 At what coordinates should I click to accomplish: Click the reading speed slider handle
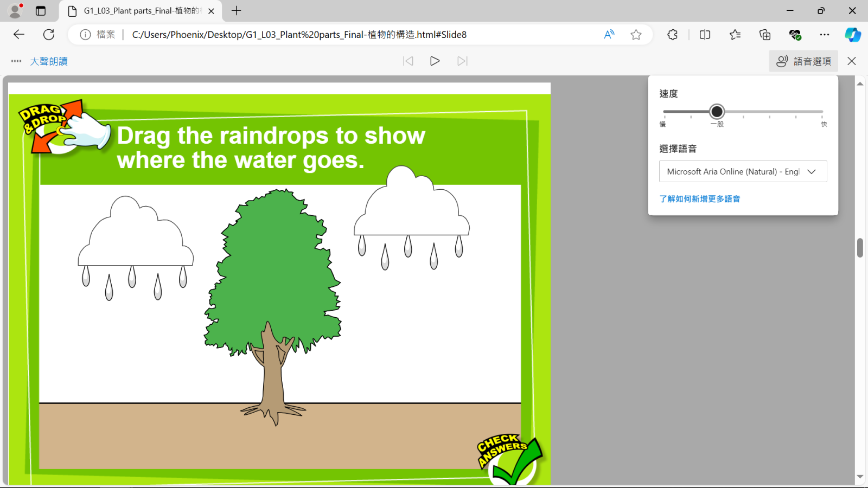[x=717, y=112]
